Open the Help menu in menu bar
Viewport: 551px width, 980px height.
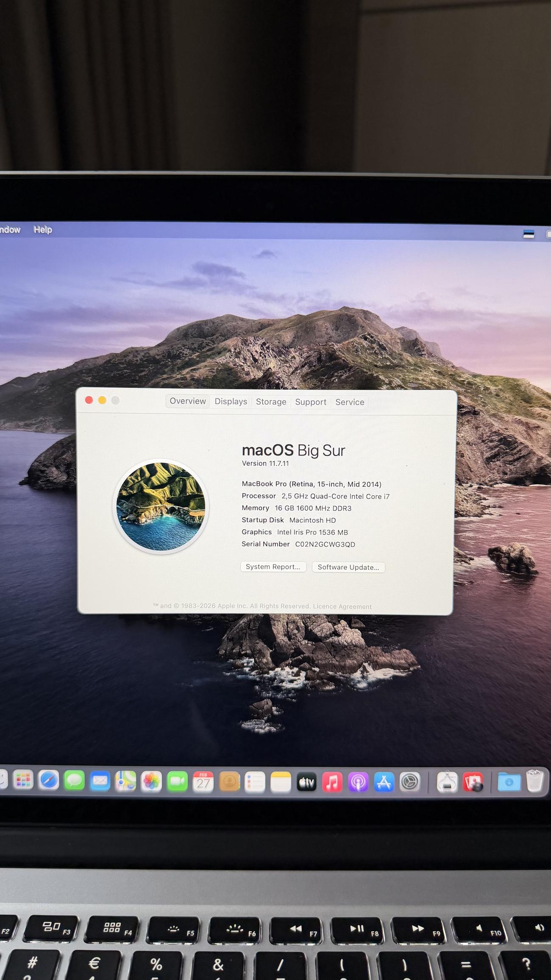tap(43, 229)
